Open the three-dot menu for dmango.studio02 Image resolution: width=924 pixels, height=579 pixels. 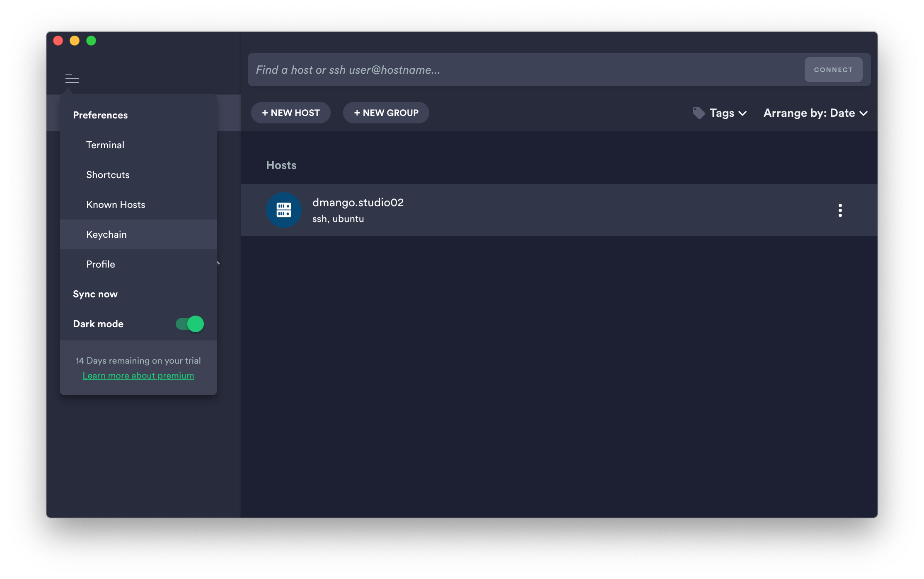(840, 210)
